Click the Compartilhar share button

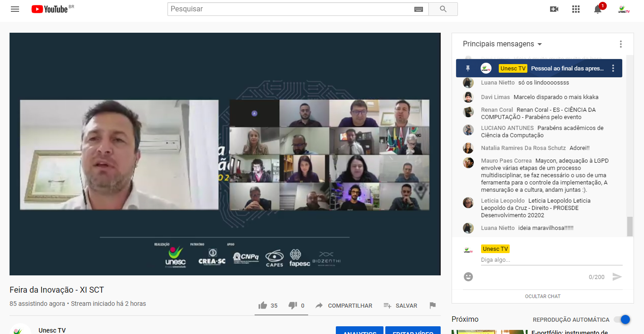(x=344, y=305)
